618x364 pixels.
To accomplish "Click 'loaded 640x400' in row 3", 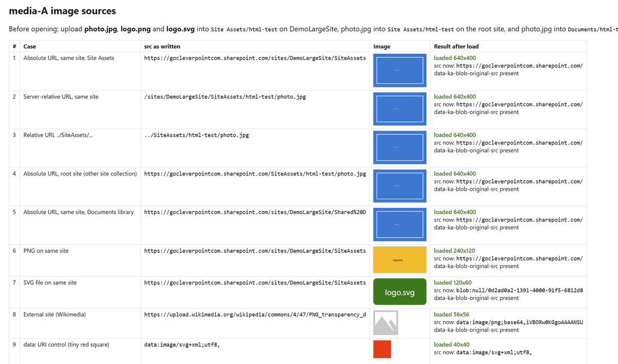I will [x=455, y=135].
